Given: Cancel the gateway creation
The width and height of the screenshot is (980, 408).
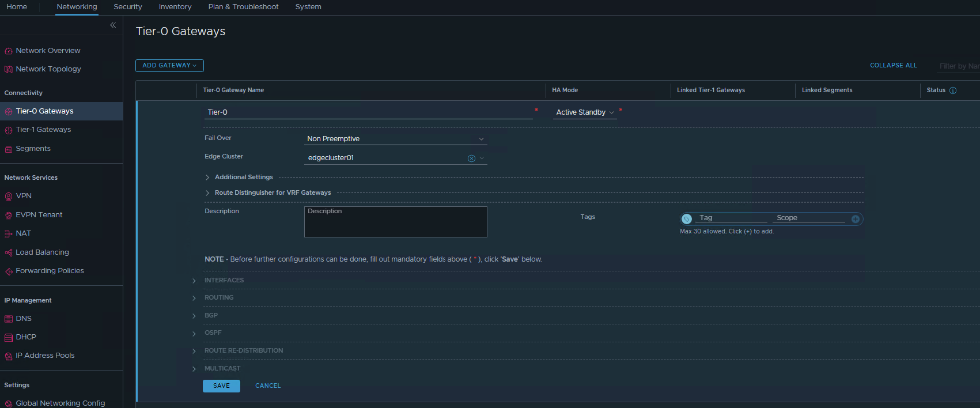Looking at the screenshot, I should [268, 386].
